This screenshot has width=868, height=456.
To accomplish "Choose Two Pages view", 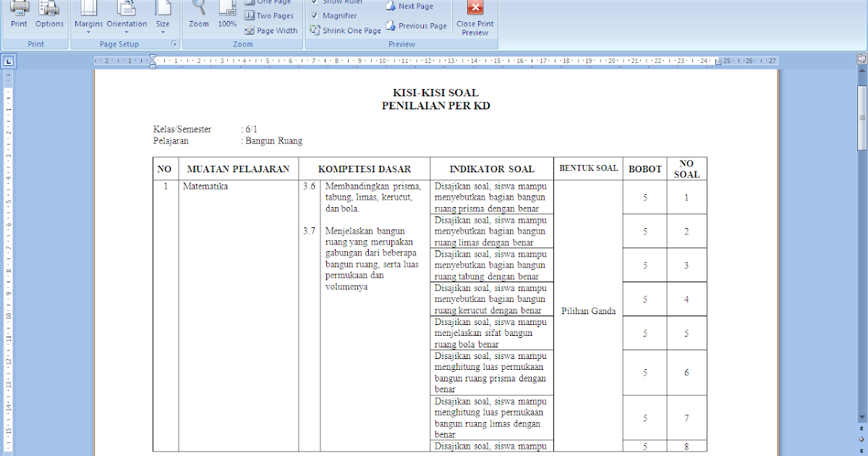I will pyautogui.click(x=269, y=16).
